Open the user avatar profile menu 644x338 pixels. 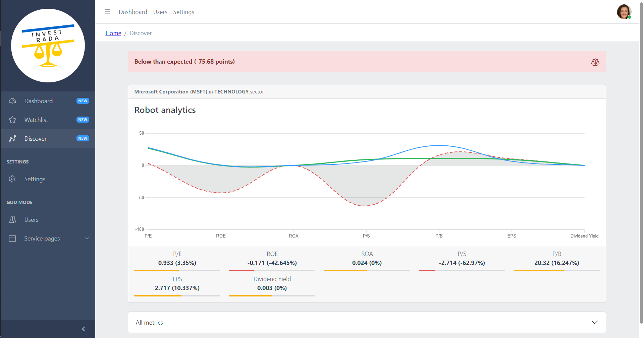click(x=624, y=12)
